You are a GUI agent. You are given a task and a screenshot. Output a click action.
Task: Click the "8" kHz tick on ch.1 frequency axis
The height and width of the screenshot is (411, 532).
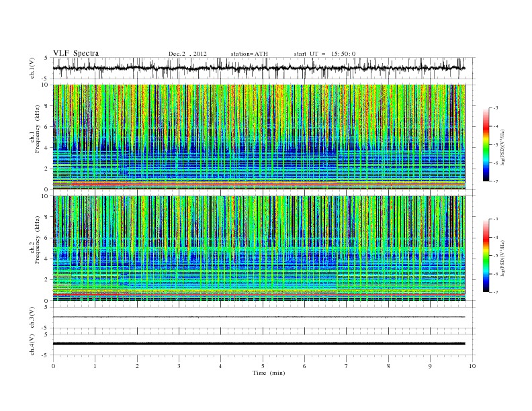tap(46, 106)
